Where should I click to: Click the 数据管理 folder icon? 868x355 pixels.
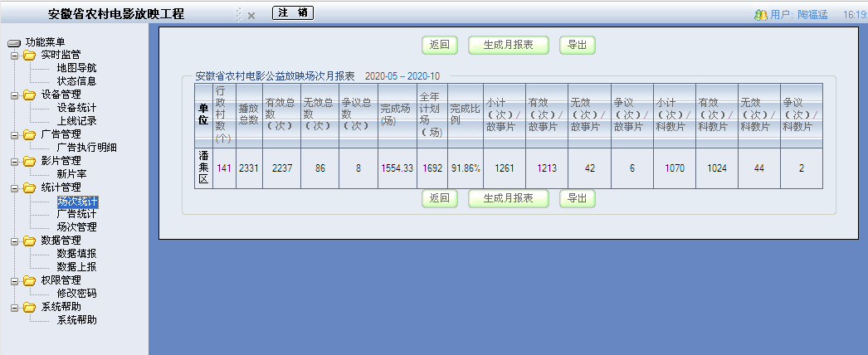click(30, 241)
